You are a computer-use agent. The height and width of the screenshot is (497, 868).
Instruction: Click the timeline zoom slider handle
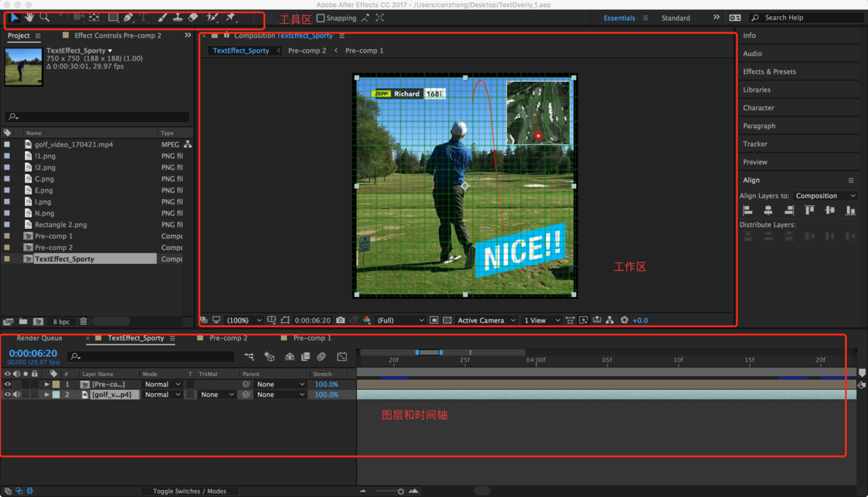click(400, 491)
